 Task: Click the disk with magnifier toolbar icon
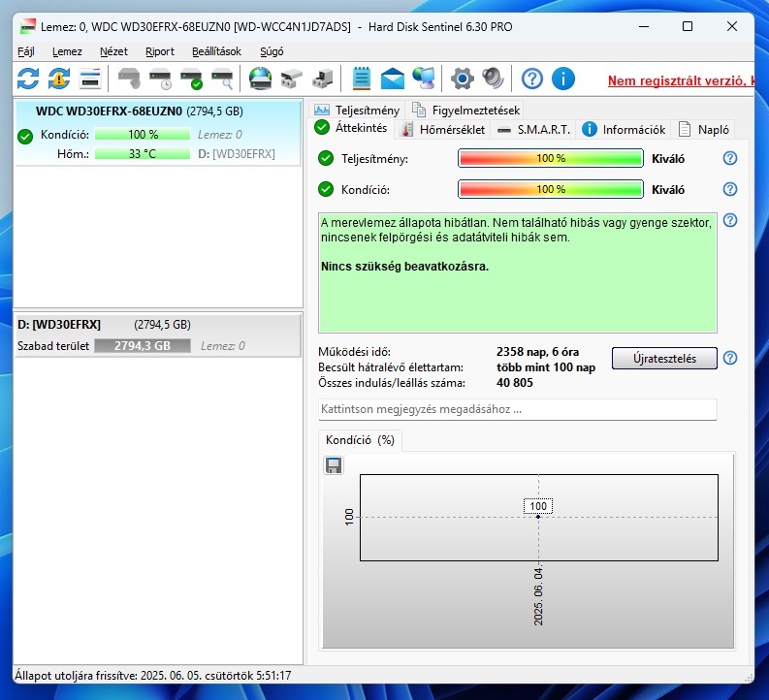pyautogui.click(x=222, y=79)
